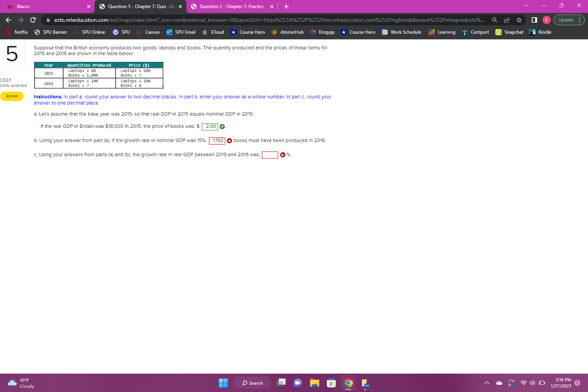
Task: Open a new browser tab
Action: click(286, 7)
